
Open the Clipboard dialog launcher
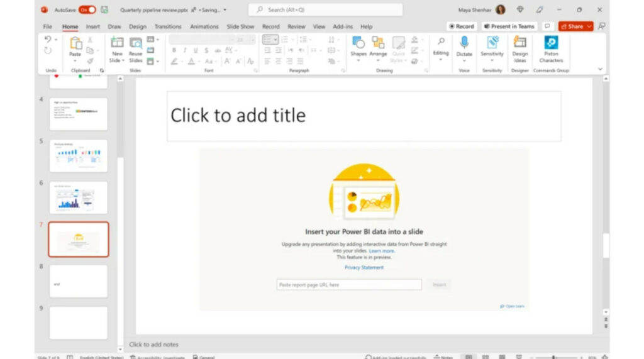coord(102,70)
